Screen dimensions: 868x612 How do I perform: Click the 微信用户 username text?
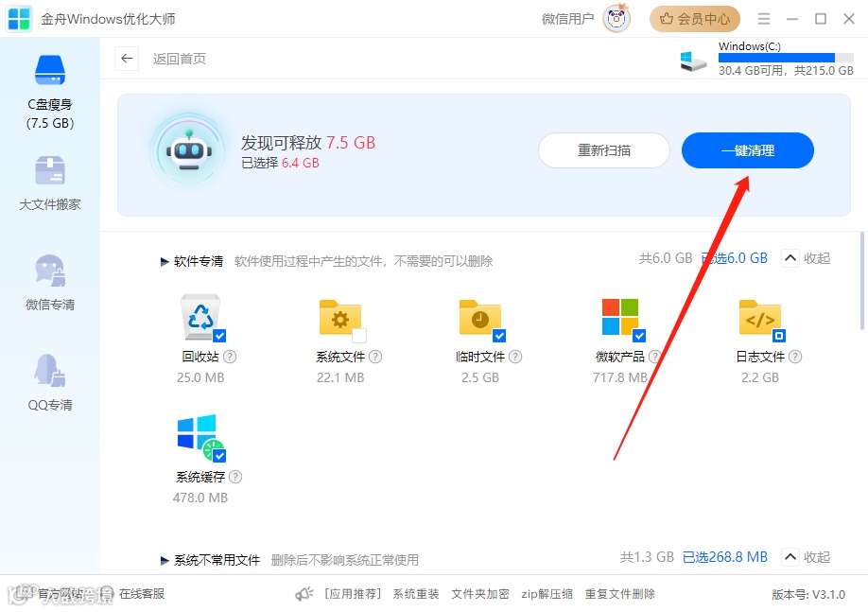point(567,19)
